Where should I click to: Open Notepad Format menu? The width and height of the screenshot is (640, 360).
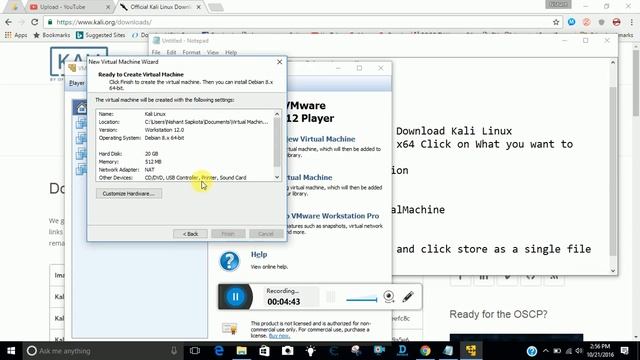pos(191,52)
